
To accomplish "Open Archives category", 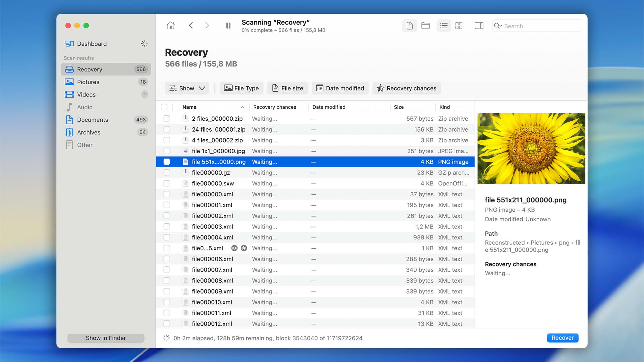I will pyautogui.click(x=106, y=132).
